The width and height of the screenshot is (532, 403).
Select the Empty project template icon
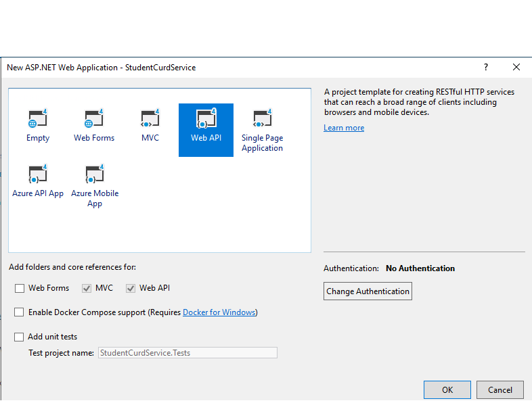pos(38,118)
